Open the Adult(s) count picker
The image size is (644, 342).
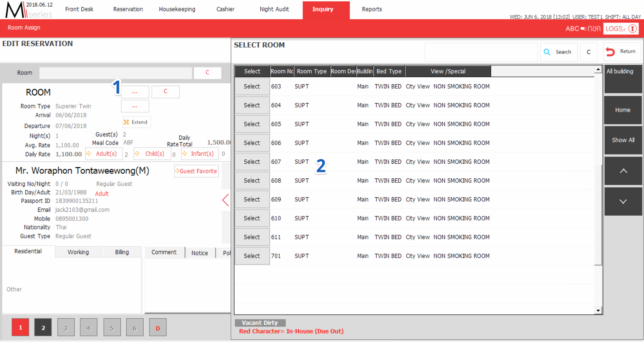104,154
